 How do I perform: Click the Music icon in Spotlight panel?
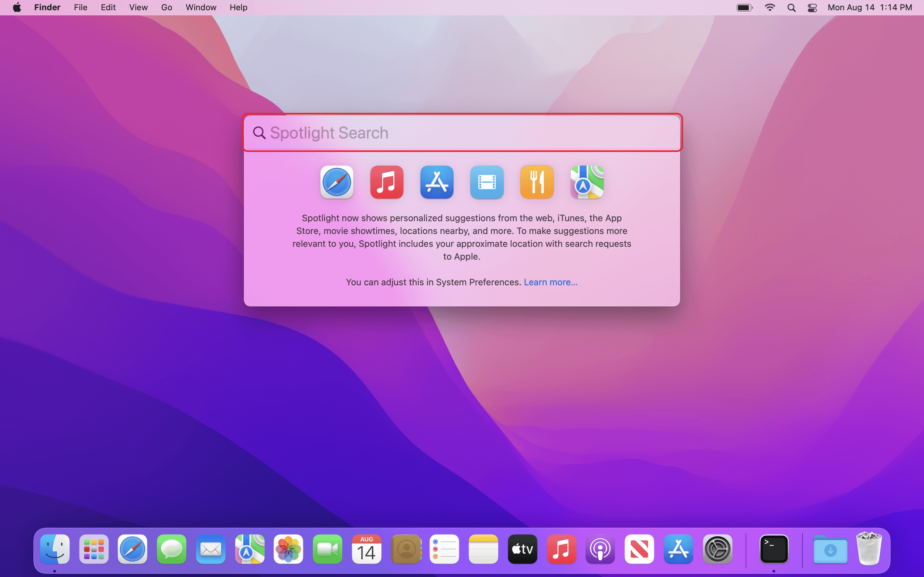pos(387,182)
